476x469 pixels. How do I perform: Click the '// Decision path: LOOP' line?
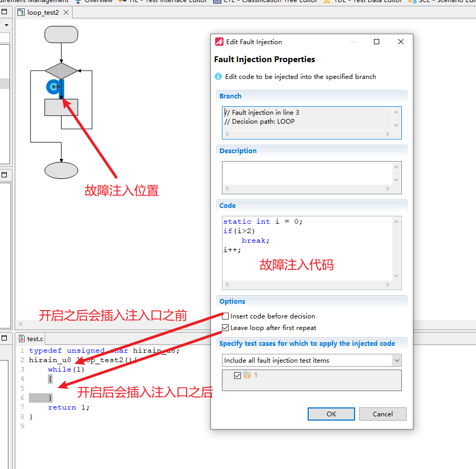(259, 122)
